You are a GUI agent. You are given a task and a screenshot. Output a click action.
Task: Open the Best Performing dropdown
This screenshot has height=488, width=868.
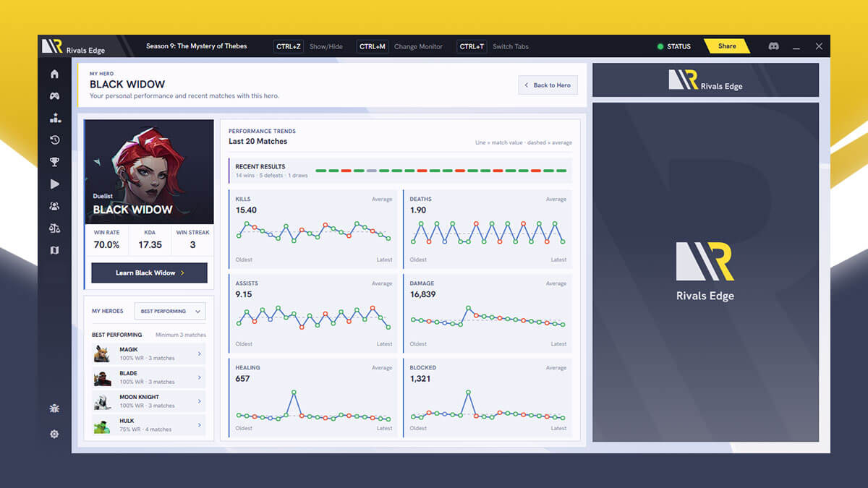tap(170, 311)
